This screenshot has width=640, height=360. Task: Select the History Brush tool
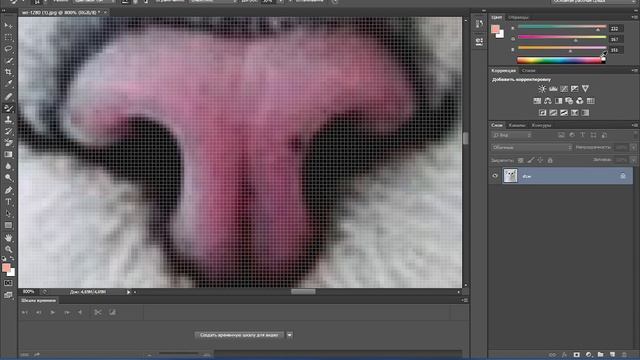click(8, 131)
